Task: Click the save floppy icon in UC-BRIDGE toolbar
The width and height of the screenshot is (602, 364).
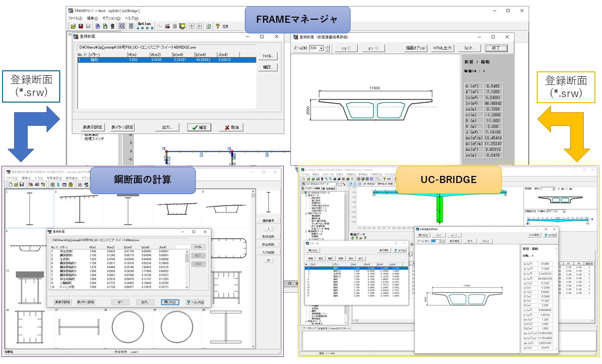Action: click(318, 179)
